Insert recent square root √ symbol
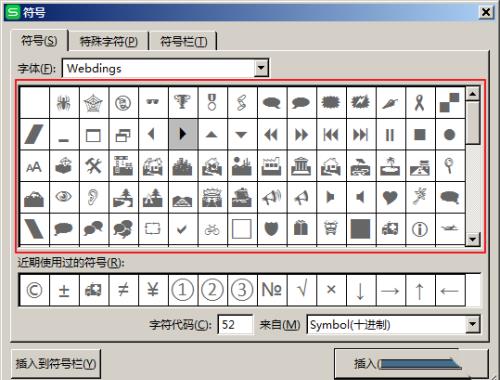 (x=301, y=290)
